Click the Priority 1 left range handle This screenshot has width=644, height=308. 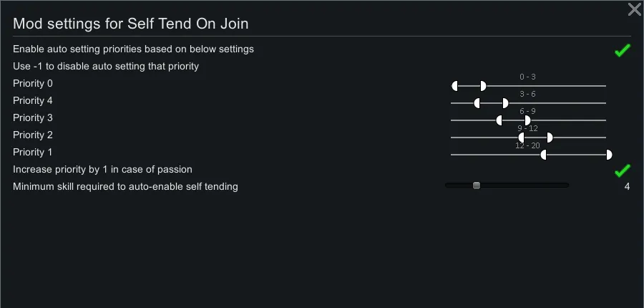coord(545,155)
